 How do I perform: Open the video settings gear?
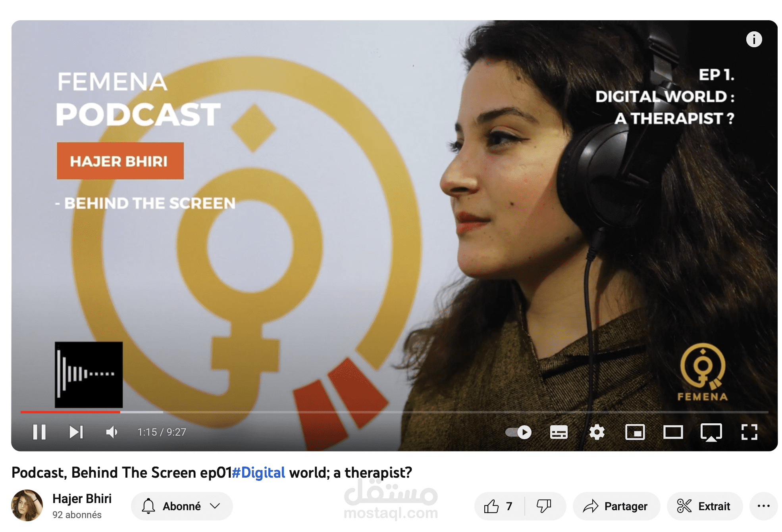597,432
